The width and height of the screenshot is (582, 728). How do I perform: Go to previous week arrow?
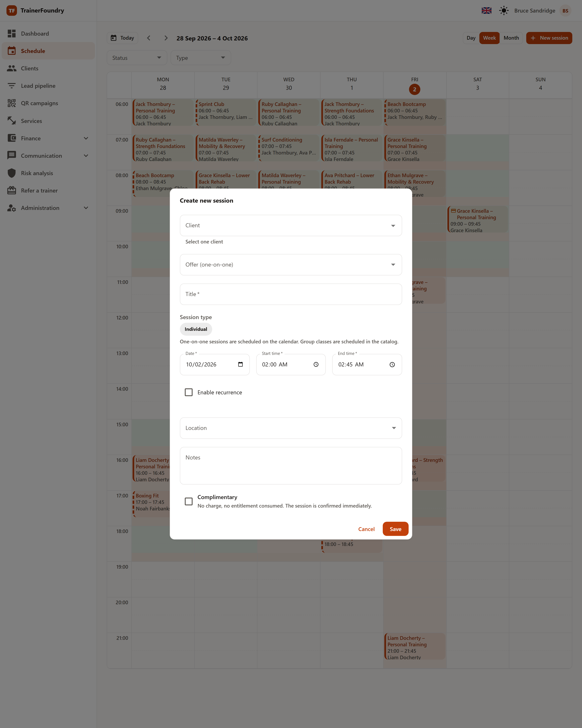click(149, 38)
